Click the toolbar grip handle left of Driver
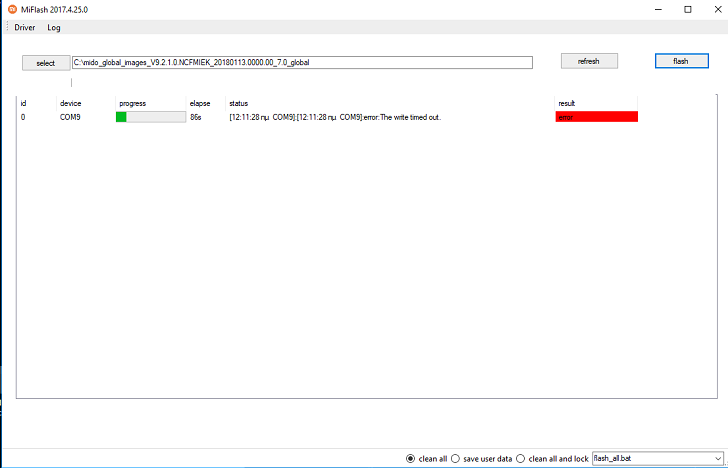Screen dimensions: 728x468 click(7, 27)
